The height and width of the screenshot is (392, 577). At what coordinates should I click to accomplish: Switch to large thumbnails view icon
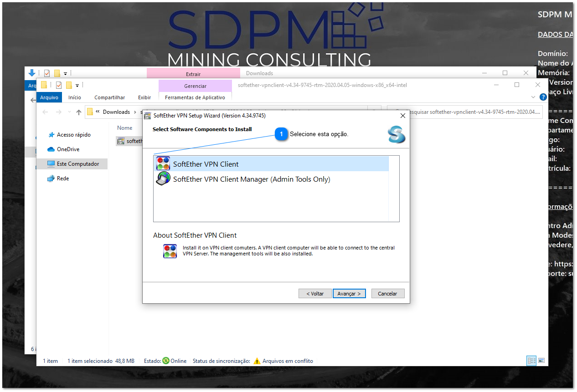click(541, 361)
